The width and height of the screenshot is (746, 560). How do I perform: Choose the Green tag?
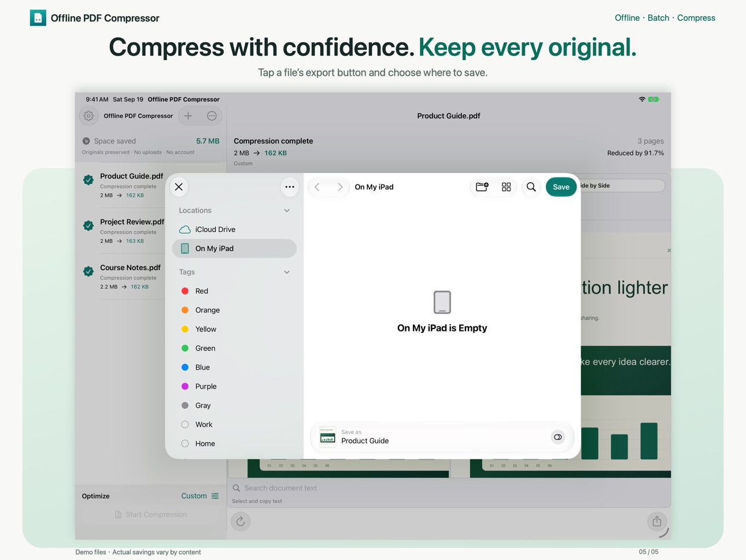click(234, 348)
